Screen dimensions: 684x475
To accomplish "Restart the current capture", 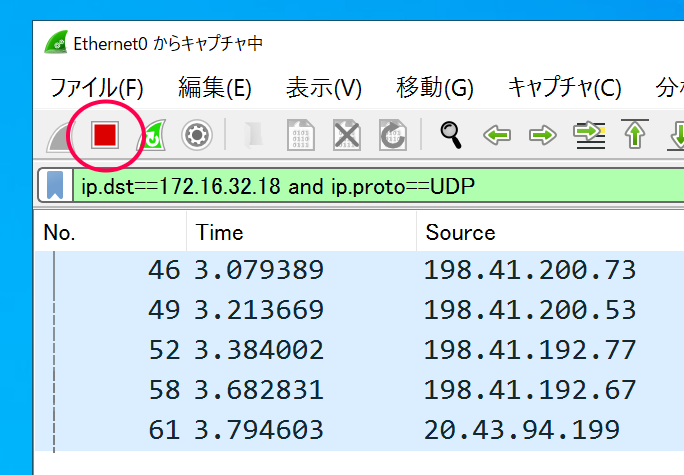I will coord(152,135).
